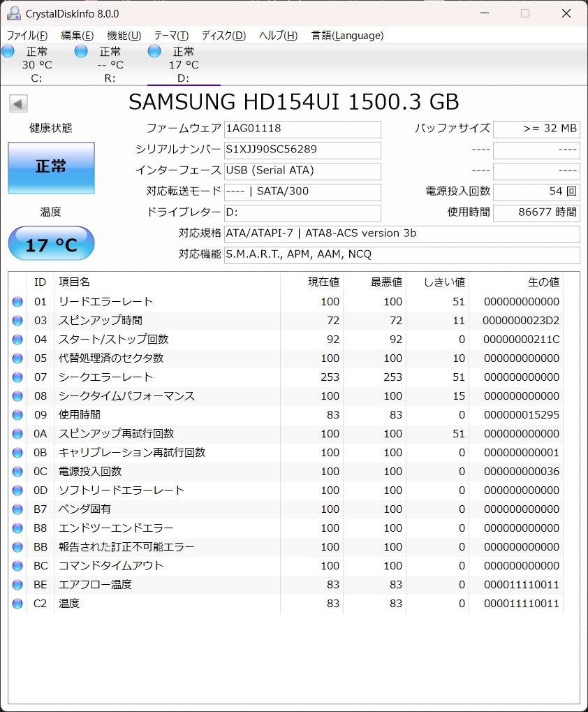Select the C: drive status icon

(8, 51)
